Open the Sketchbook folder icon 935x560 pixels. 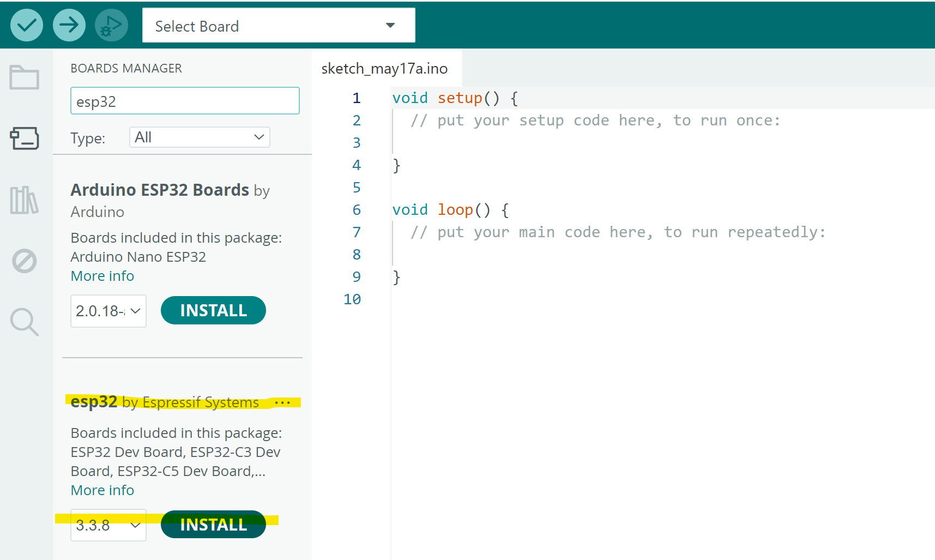(25, 77)
